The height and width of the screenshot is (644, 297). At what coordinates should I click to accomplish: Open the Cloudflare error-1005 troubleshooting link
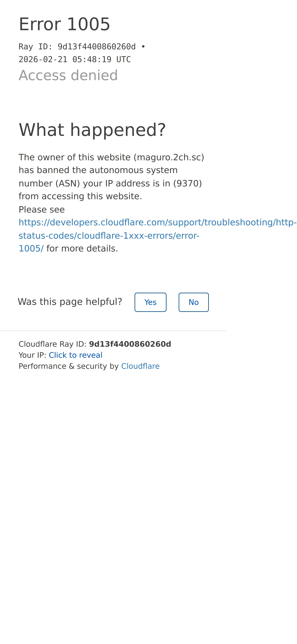[158, 235]
